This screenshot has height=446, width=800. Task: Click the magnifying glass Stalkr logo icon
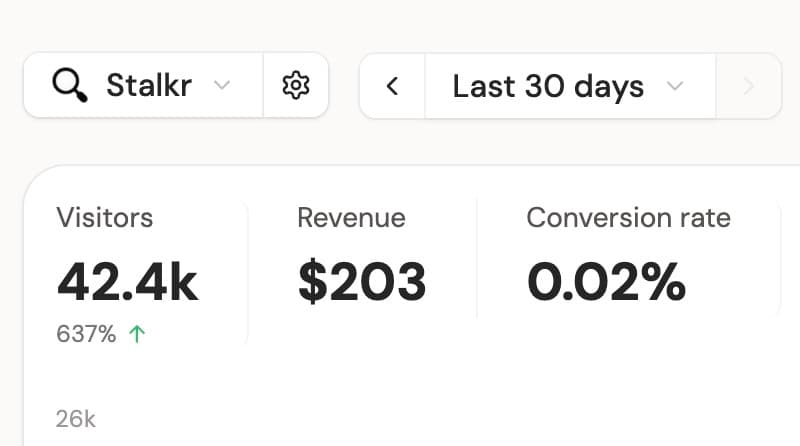click(x=70, y=85)
